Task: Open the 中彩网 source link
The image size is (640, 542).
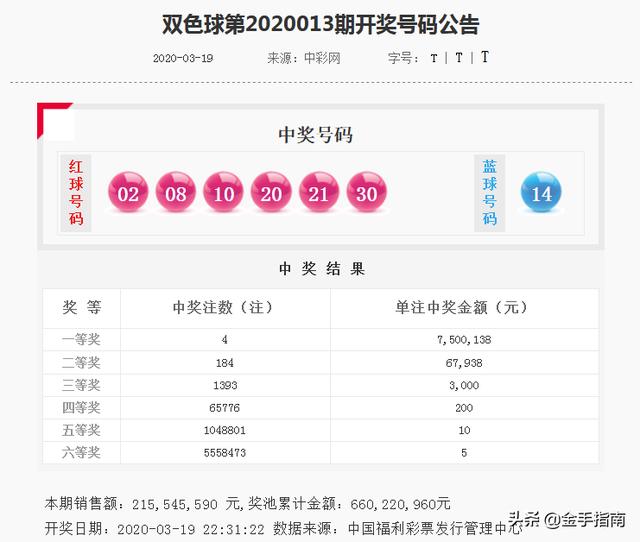Action: (321, 58)
